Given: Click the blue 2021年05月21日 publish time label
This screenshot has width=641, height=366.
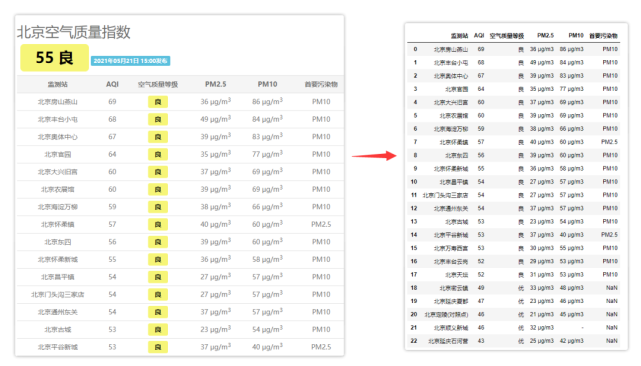Looking at the screenshot, I should [x=130, y=61].
